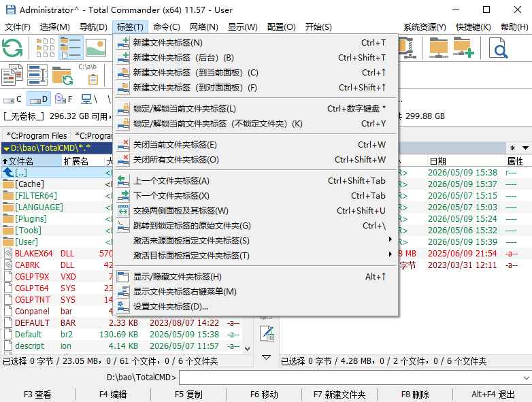This screenshot has height=402, width=532.
Task: Toggle show/hide folder tabs (H) entry
Action: [x=255, y=277]
